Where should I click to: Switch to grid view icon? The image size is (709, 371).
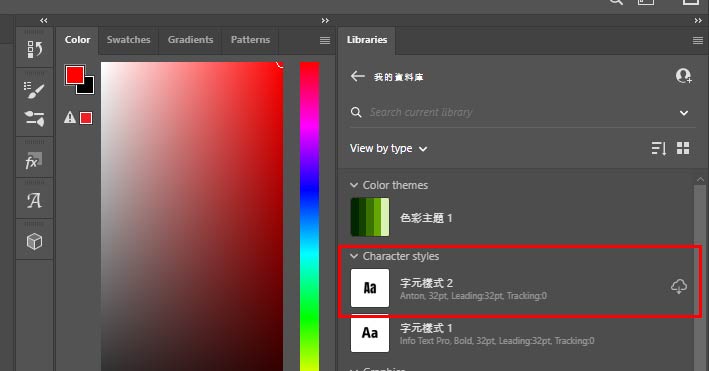tap(683, 148)
